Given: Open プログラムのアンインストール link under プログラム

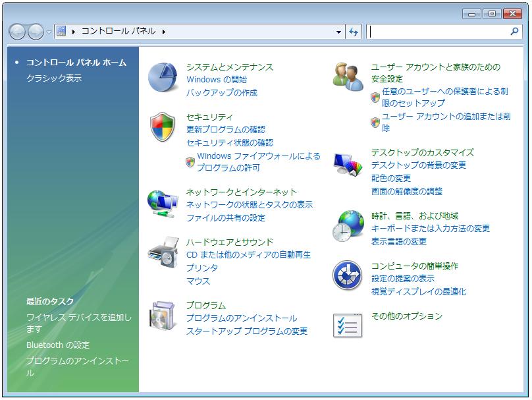Looking at the screenshot, I should [x=242, y=318].
